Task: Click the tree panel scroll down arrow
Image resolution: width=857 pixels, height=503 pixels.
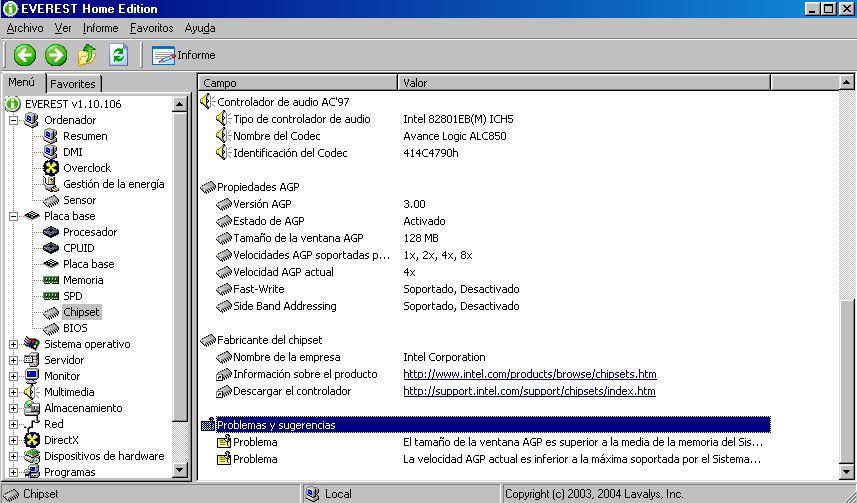Action: [x=180, y=470]
